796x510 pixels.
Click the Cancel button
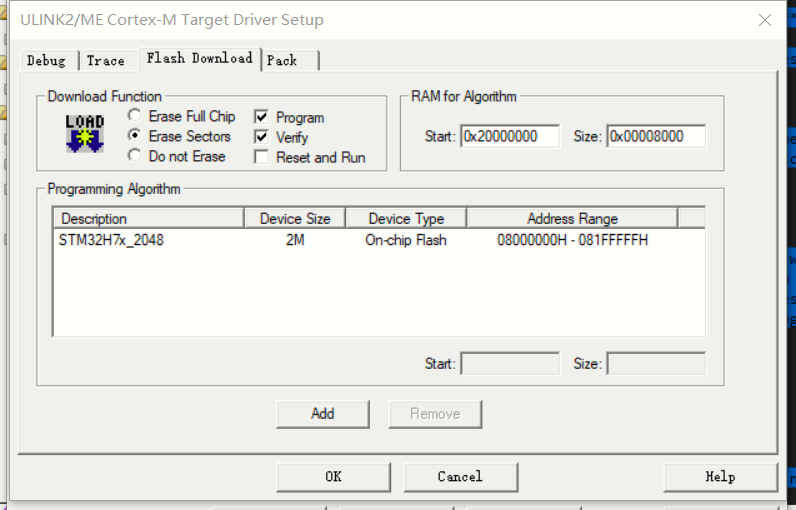pyautogui.click(x=460, y=477)
